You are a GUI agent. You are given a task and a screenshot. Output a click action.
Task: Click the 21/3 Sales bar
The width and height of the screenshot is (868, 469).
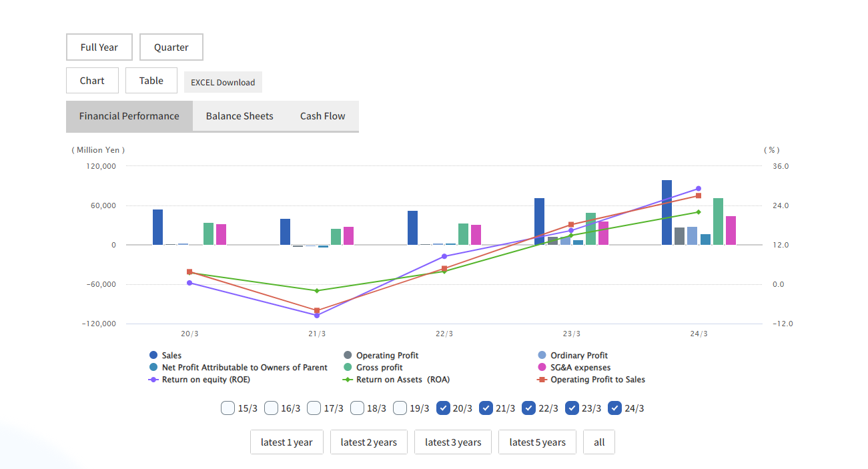[285, 232]
